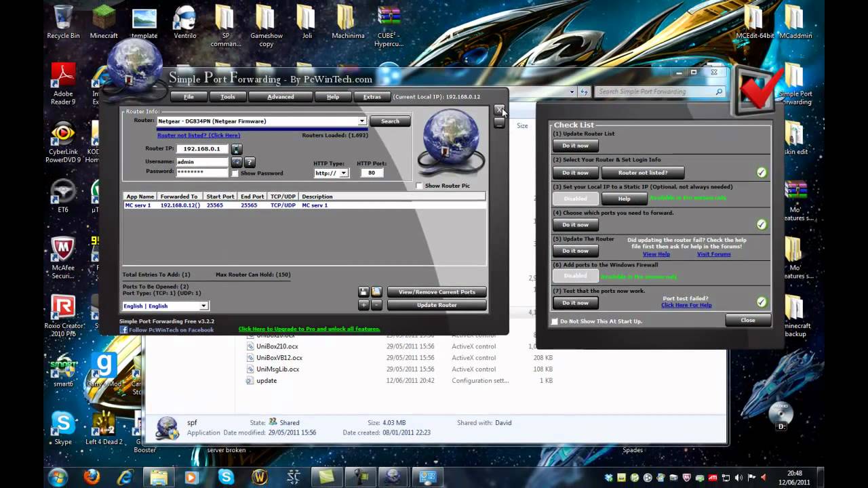Screen dimensions: 868x488
Task: Click Do it now under Choose which ports
Action: point(575,225)
